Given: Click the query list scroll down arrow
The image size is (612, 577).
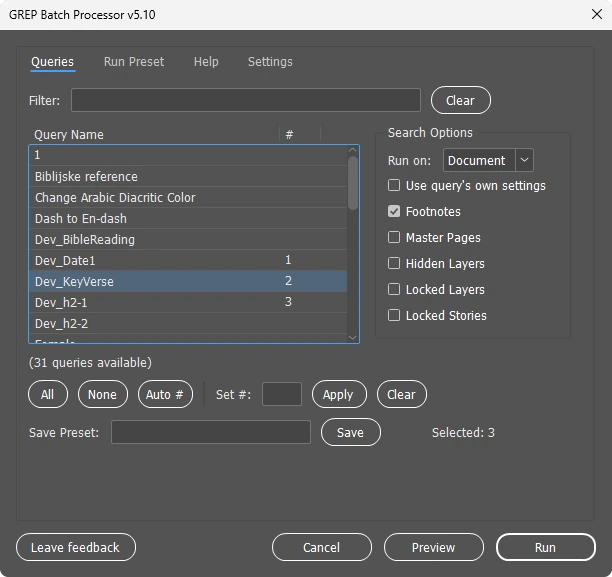Looking at the screenshot, I should pos(352,338).
